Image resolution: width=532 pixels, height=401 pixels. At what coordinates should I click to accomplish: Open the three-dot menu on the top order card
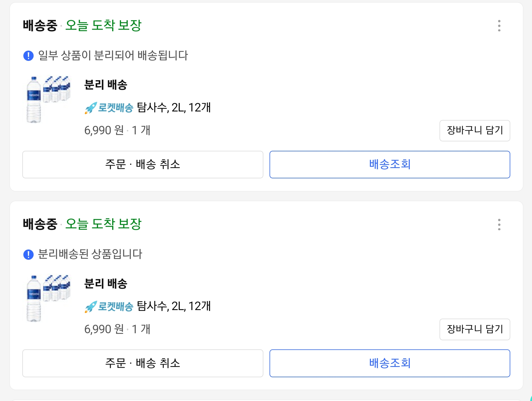[x=499, y=26]
